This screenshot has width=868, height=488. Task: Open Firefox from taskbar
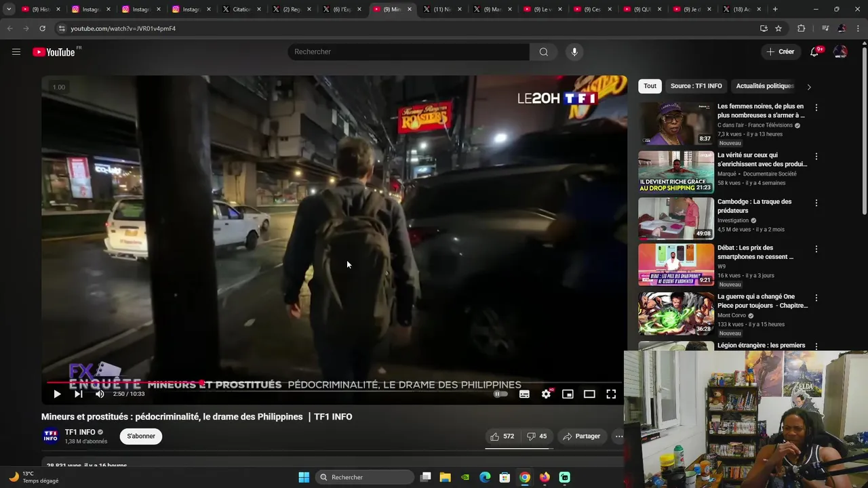click(x=545, y=477)
